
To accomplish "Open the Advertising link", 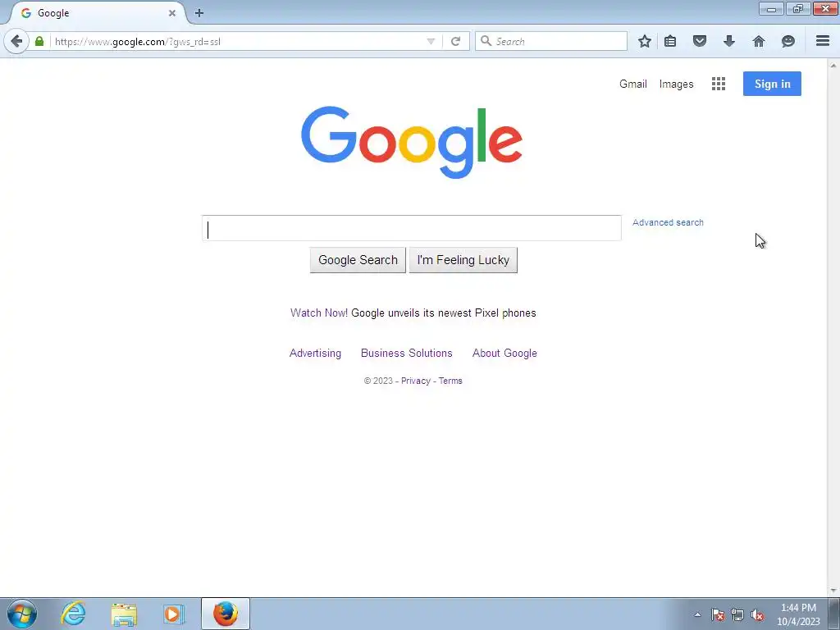I will [315, 353].
